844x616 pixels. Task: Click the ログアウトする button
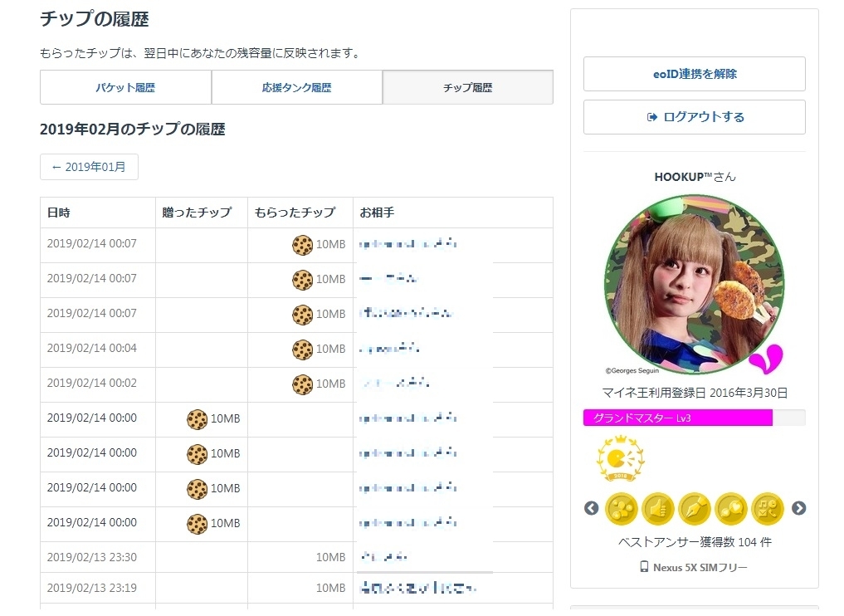click(695, 117)
